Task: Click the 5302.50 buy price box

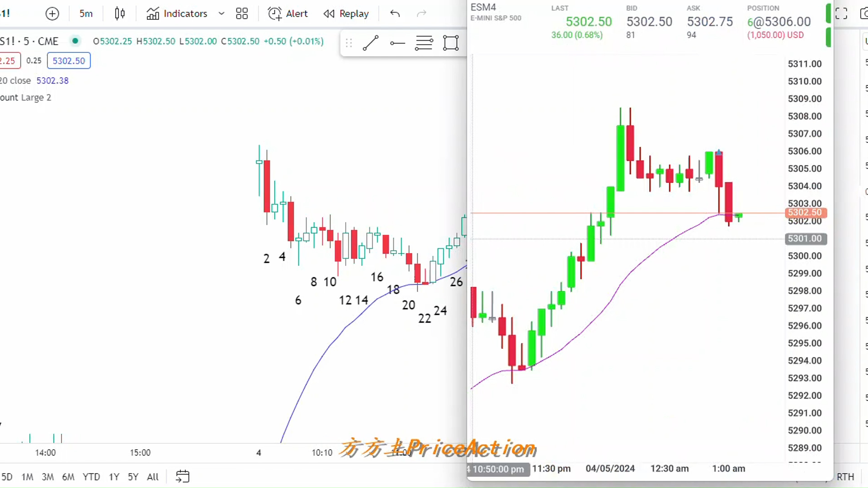Action: (x=69, y=61)
